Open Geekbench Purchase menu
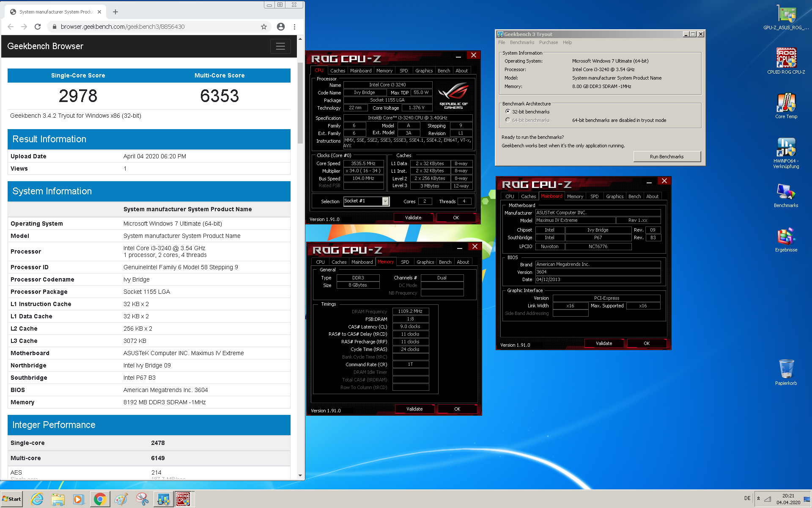 coord(549,42)
